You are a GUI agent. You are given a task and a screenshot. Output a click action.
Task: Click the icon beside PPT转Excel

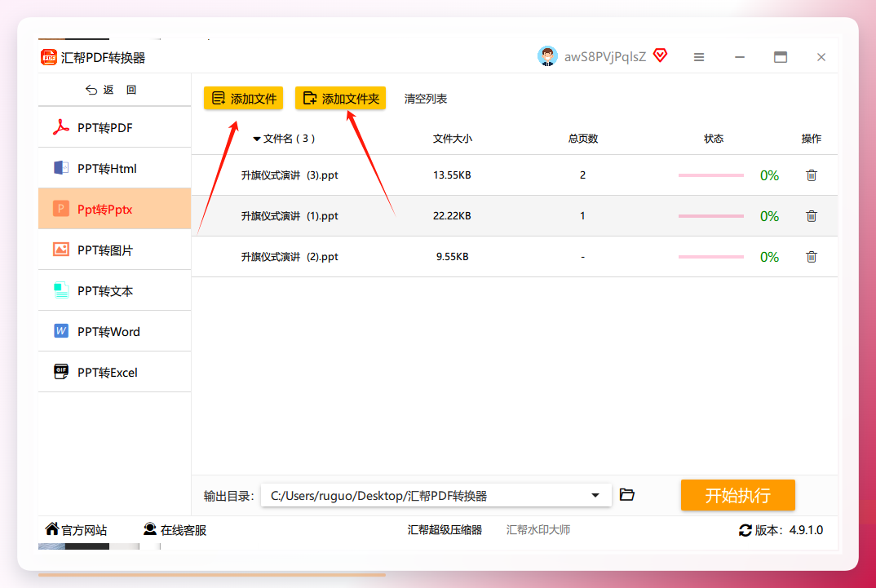61,372
